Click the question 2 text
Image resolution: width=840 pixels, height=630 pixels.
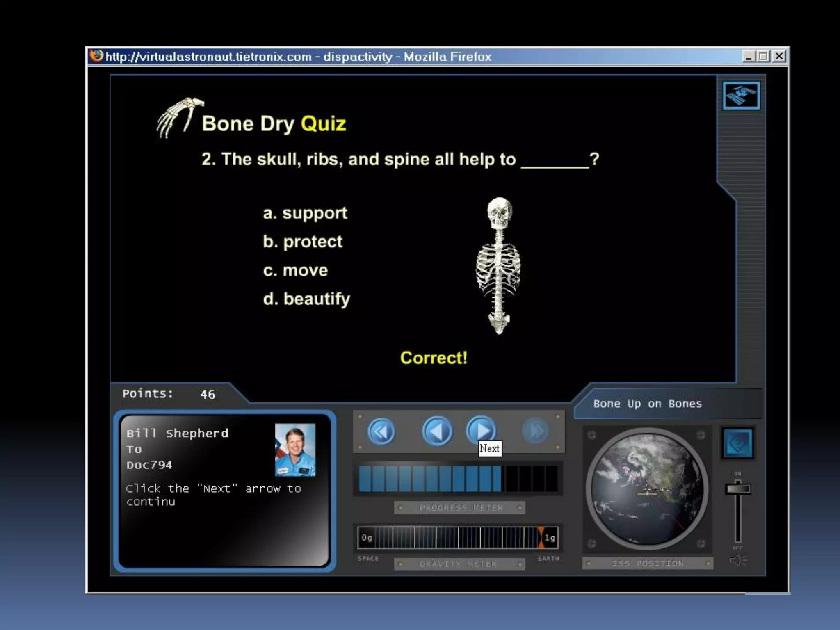[400, 160]
